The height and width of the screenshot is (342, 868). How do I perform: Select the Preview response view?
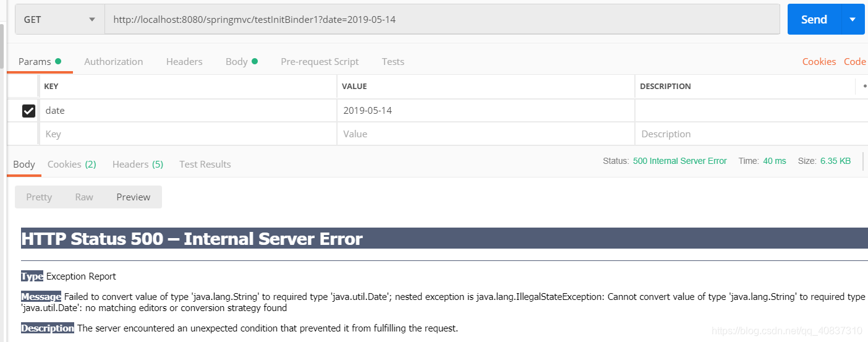(134, 197)
